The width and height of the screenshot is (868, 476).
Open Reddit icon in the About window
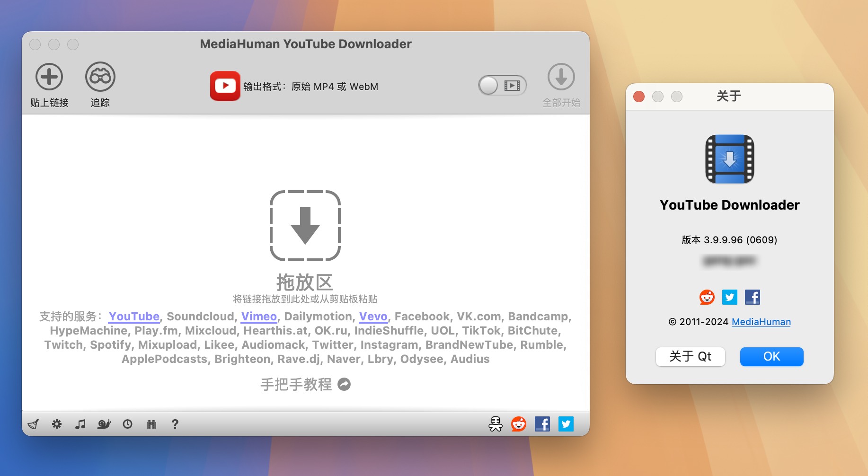(x=707, y=297)
